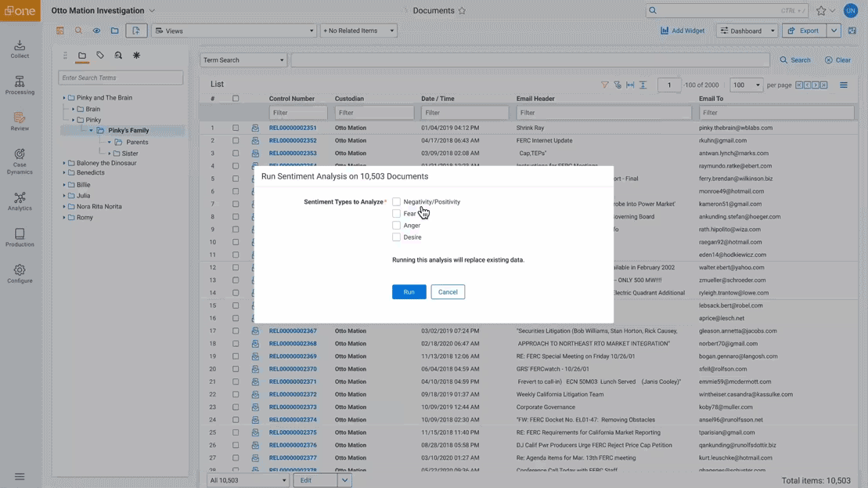
Task: Open the Collect sidebar section
Action: click(x=20, y=49)
